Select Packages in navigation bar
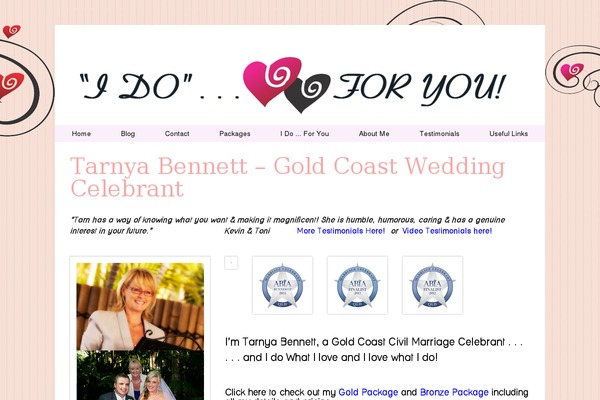This screenshot has width=600, height=400. pyautogui.click(x=235, y=134)
